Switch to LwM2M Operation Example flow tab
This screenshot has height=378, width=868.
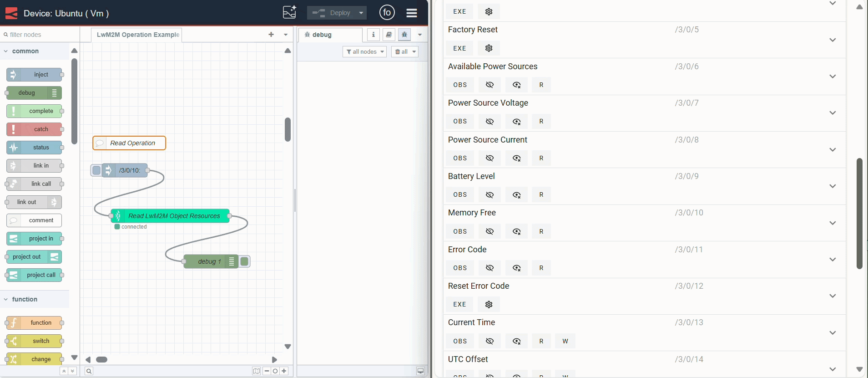(137, 35)
